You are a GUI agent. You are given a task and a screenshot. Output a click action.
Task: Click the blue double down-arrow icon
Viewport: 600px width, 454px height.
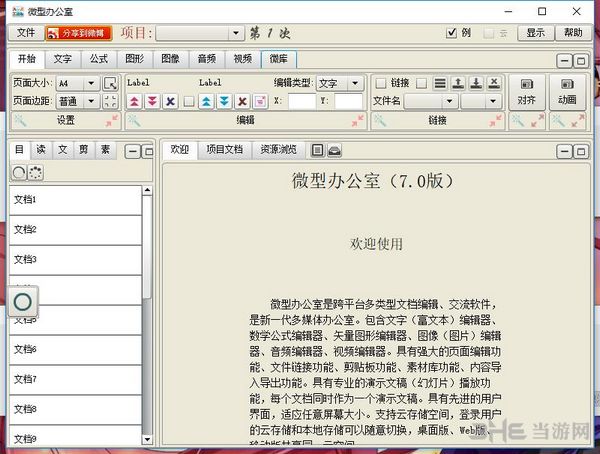click(x=224, y=101)
